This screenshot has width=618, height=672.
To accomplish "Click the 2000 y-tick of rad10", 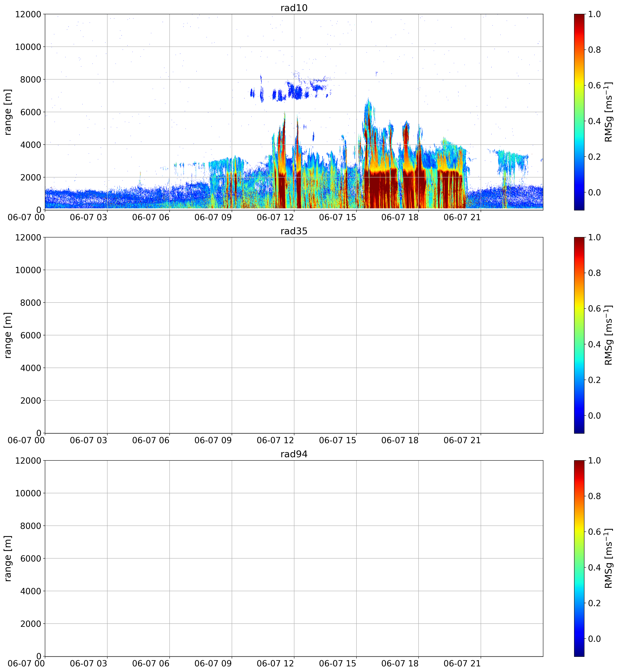I will (x=31, y=177).
